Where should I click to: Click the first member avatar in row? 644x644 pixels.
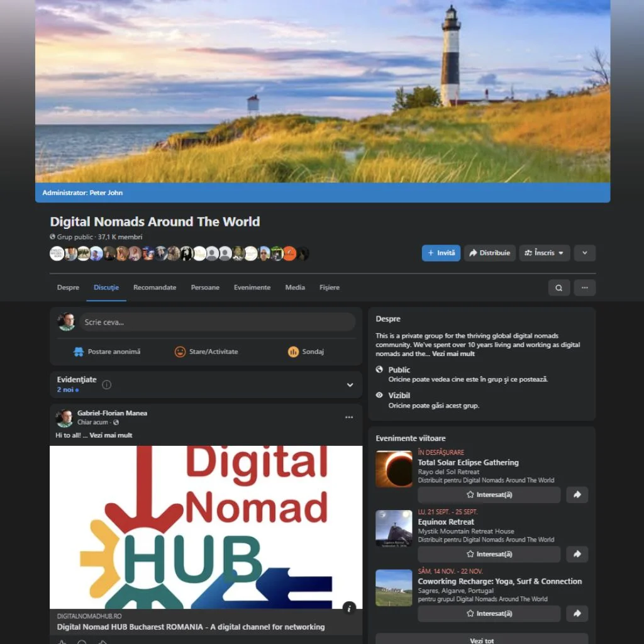click(x=57, y=253)
